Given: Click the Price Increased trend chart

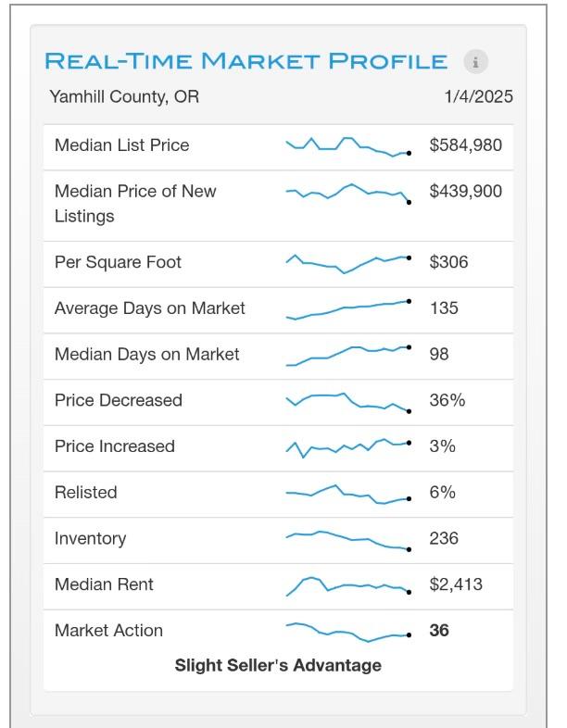Looking at the screenshot, I should coord(348,448).
